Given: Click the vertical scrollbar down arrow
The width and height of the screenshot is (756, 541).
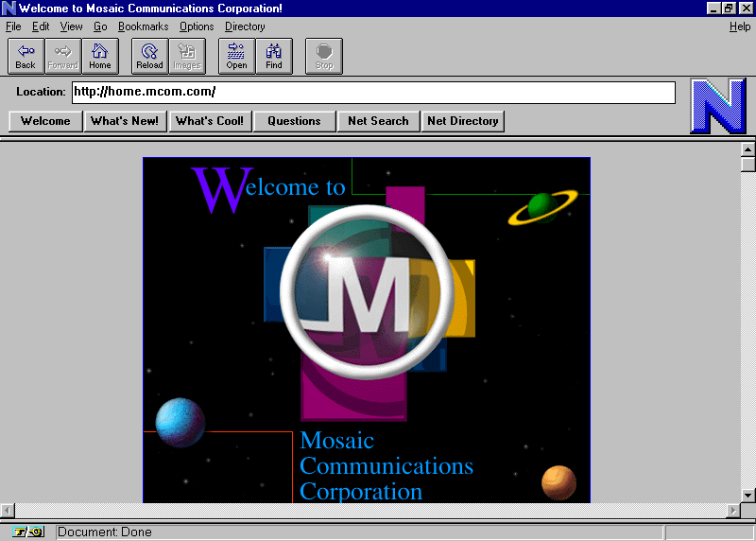Looking at the screenshot, I should (747, 496).
